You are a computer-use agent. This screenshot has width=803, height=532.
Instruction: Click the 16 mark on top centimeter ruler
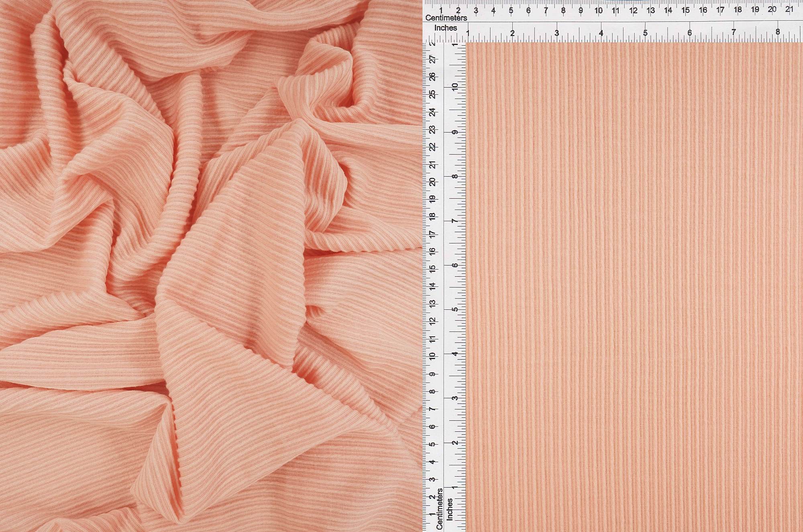[x=703, y=10]
